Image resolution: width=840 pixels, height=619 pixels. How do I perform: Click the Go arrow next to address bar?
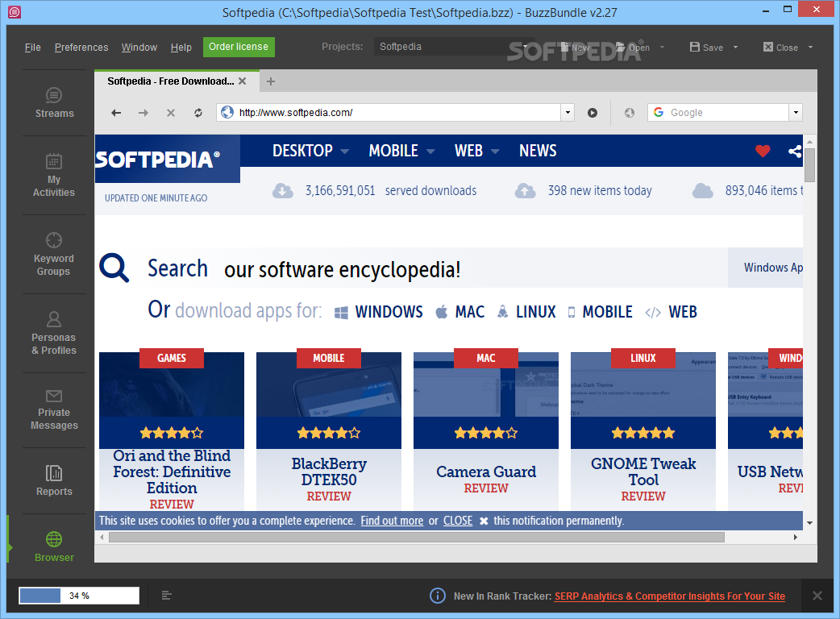592,113
